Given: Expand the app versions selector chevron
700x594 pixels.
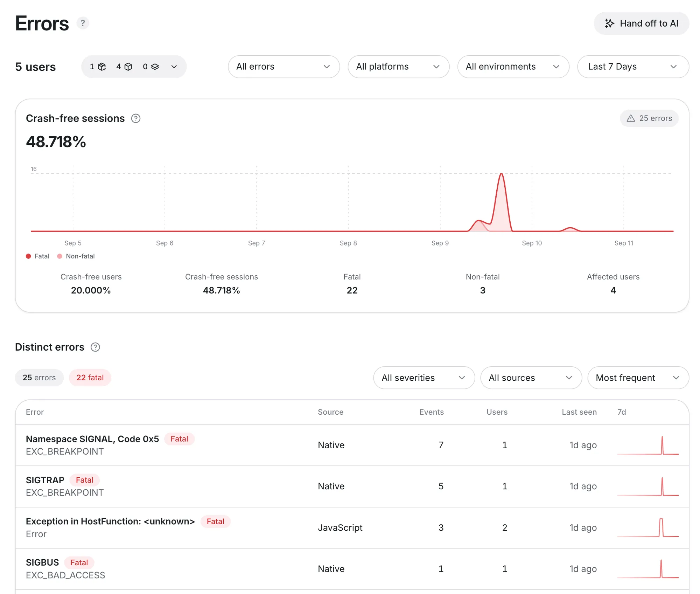Looking at the screenshot, I should (x=174, y=67).
